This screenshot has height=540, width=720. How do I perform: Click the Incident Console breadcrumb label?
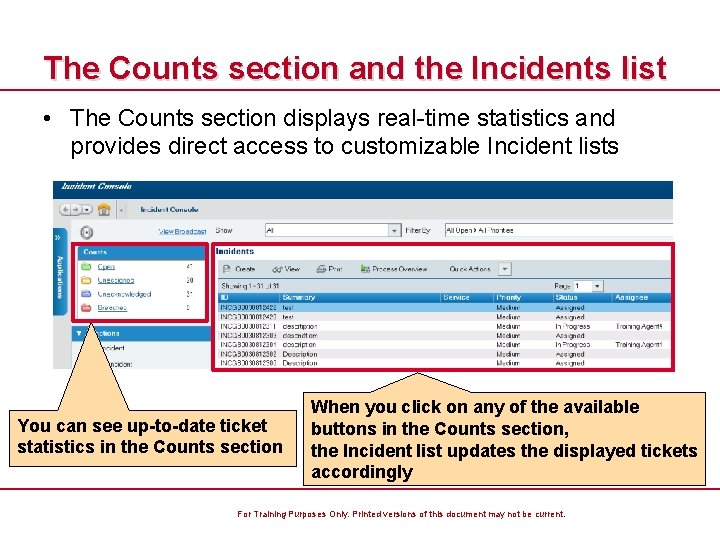[x=169, y=209]
